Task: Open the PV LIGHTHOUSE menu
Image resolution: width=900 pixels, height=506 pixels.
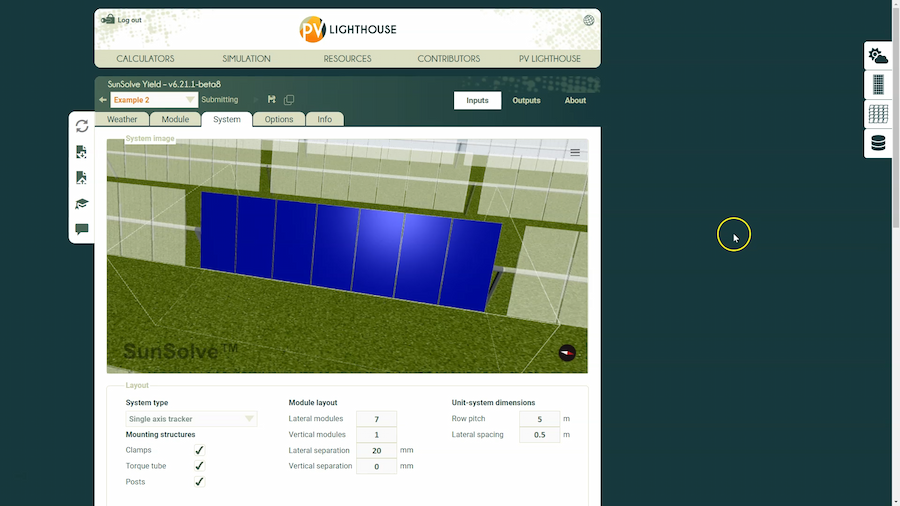Action: click(550, 59)
